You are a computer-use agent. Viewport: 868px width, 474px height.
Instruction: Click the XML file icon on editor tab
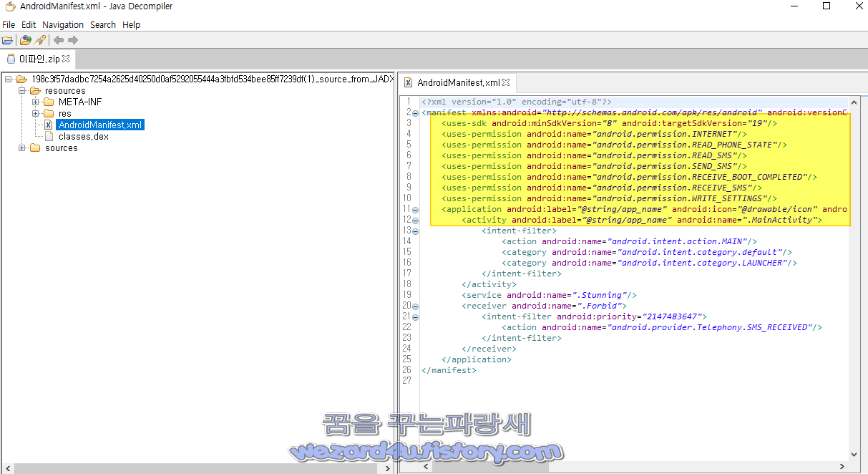[408, 82]
